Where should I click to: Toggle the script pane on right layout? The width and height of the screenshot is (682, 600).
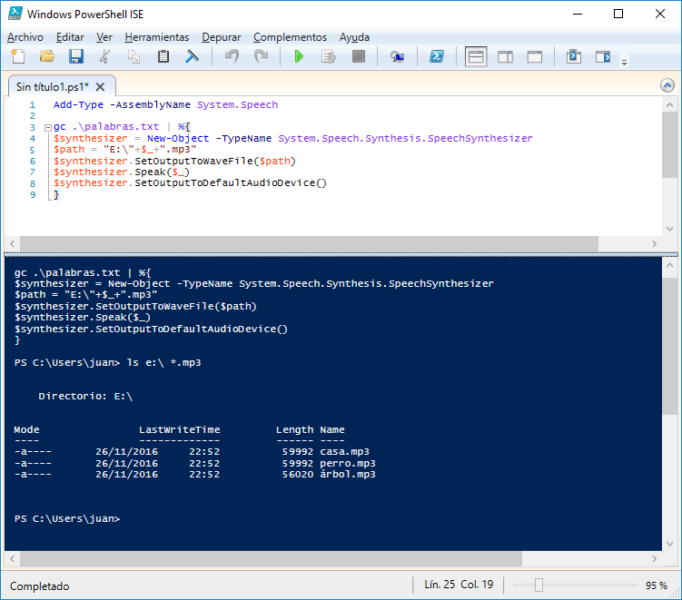coord(506,57)
